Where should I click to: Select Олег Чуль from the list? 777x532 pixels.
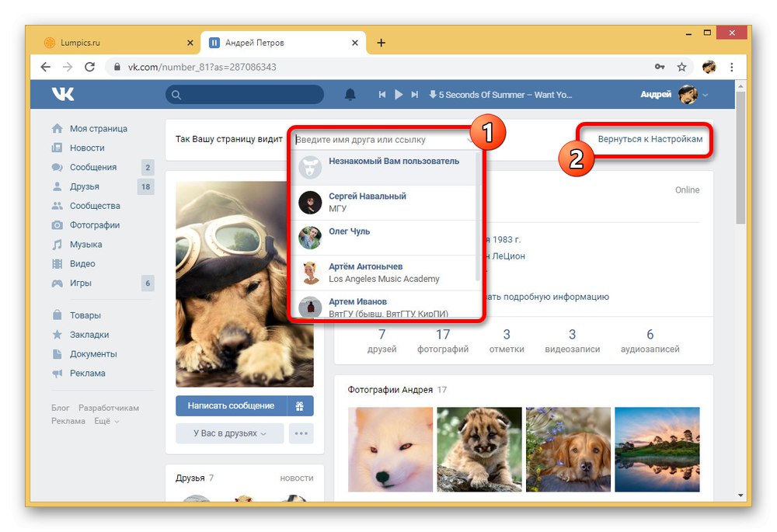point(384,238)
